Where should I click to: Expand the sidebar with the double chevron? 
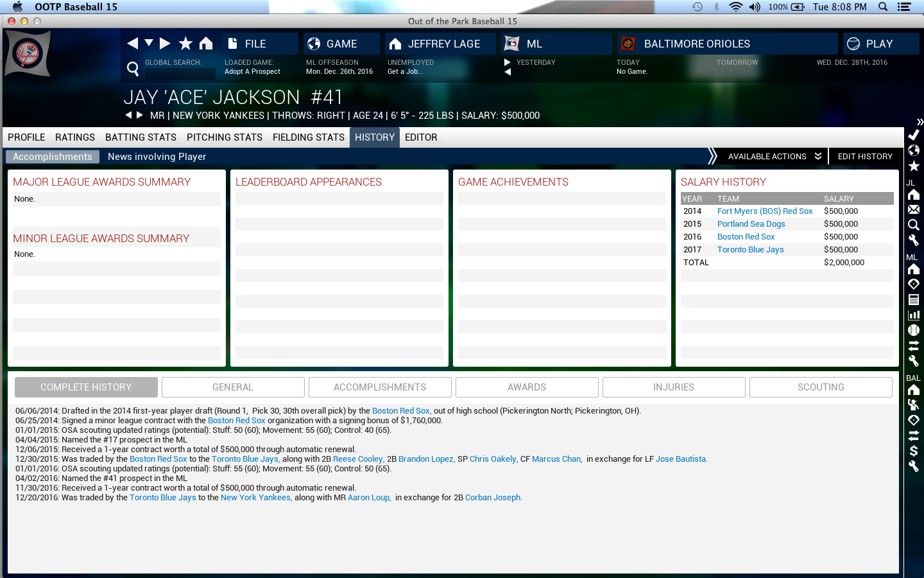pos(920,121)
